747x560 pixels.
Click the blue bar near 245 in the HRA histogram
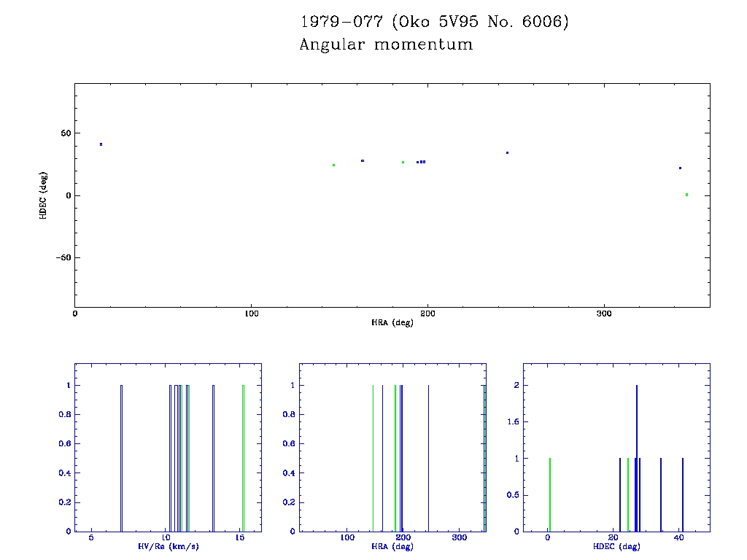[x=428, y=458]
